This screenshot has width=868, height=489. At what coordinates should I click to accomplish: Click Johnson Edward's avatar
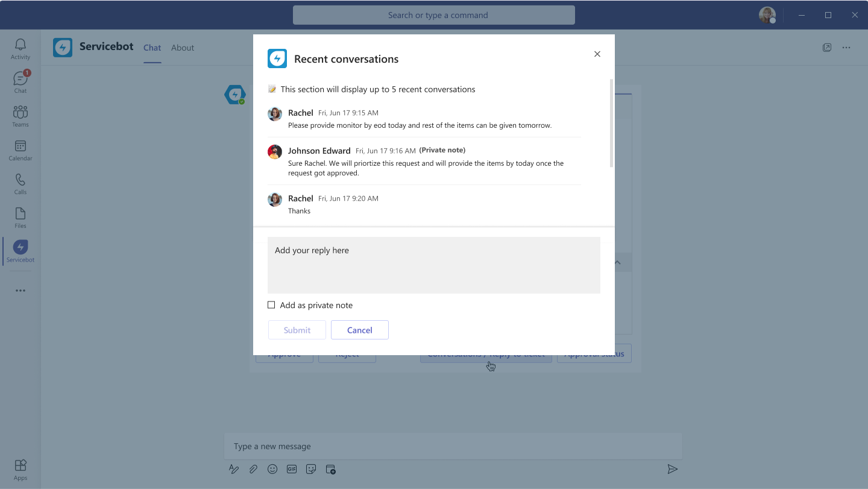pos(275,152)
